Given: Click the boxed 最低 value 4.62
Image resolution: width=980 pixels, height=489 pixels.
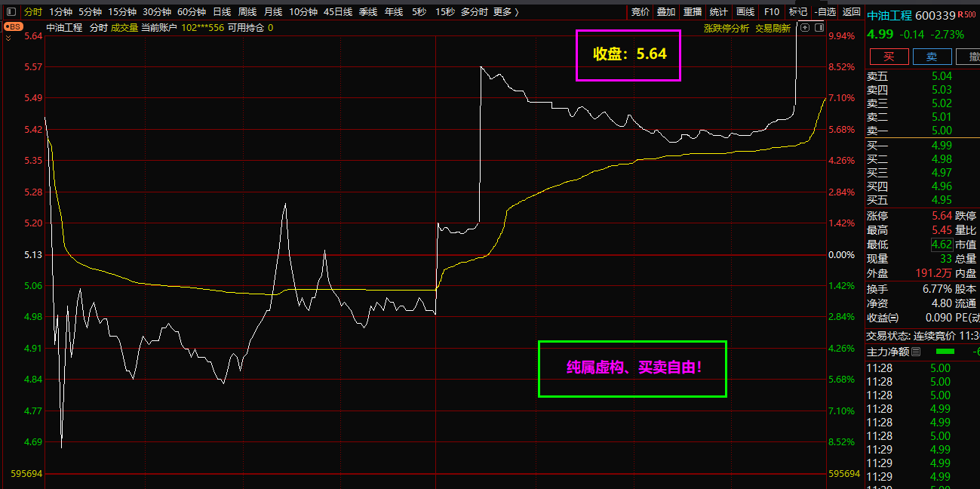Looking at the screenshot, I should 942,244.
